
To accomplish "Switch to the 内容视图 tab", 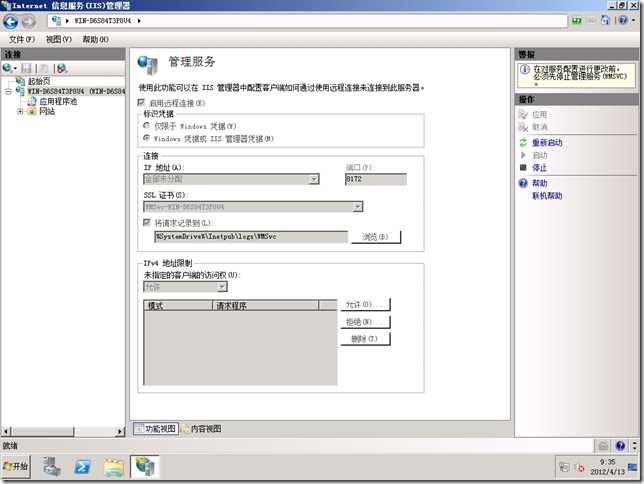I will point(202,429).
